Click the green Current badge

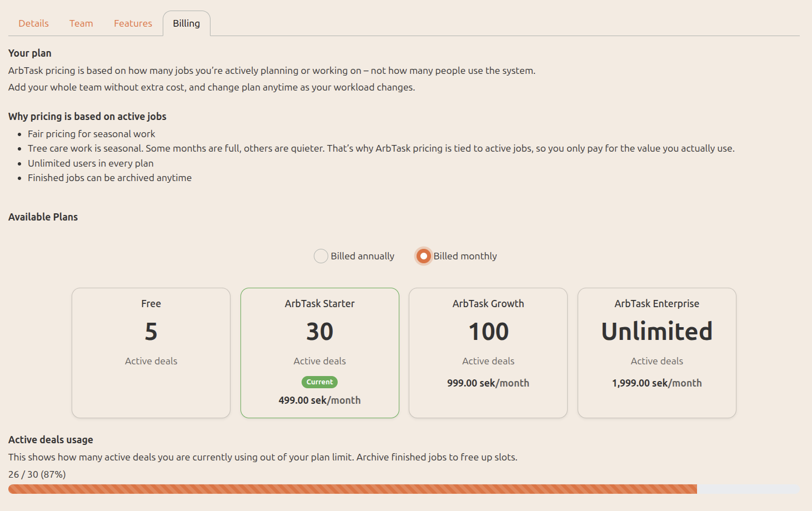[319, 382]
